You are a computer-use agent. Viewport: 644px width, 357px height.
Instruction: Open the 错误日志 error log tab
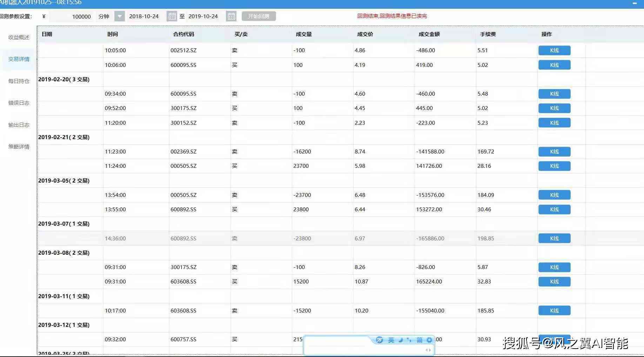19,103
